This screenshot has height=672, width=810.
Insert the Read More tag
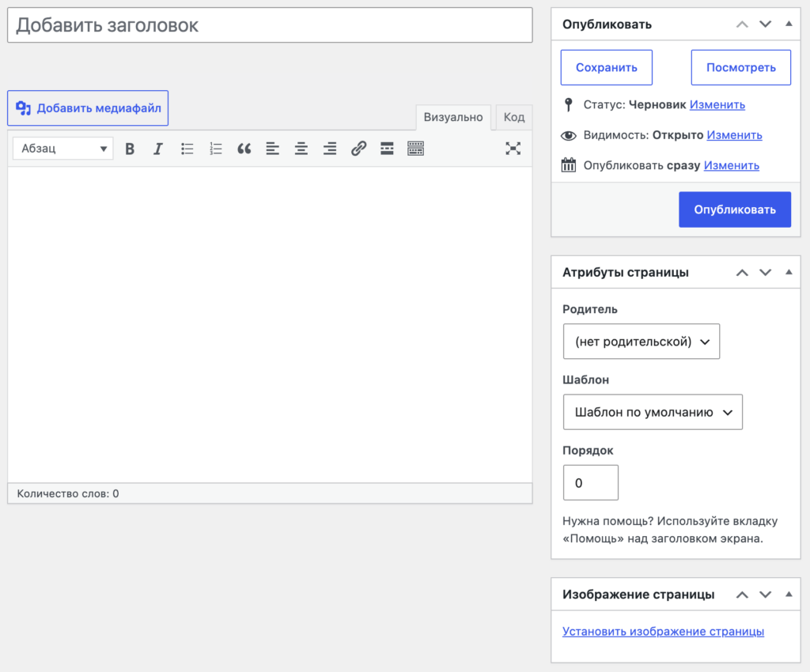pyautogui.click(x=387, y=149)
